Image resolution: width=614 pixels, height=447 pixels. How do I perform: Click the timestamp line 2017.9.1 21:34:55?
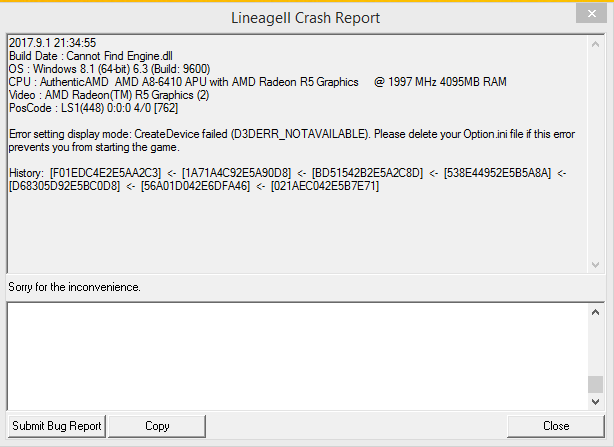tap(52, 43)
